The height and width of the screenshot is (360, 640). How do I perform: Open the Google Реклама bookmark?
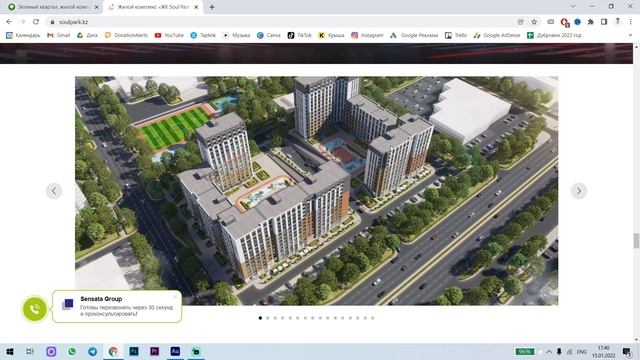coord(414,36)
